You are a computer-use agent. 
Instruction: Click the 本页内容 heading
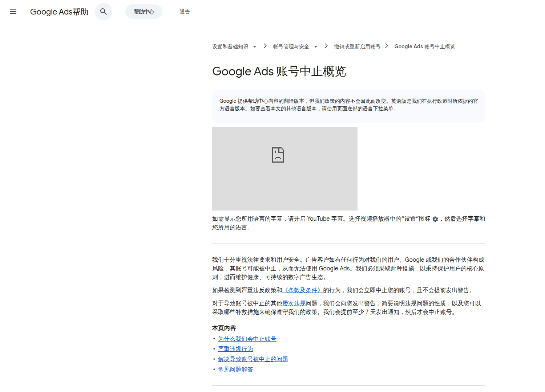tap(224, 328)
